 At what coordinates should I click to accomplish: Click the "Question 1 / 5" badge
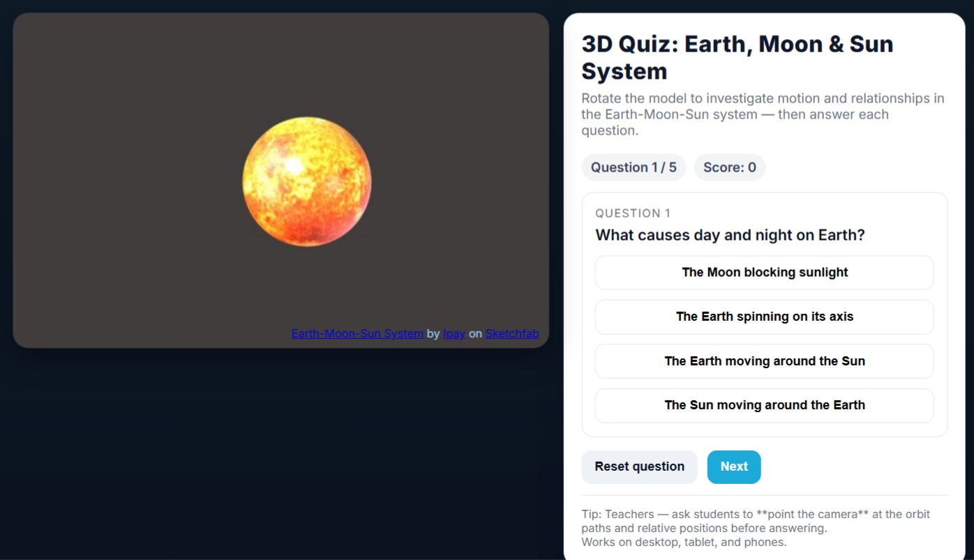tap(634, 167)
